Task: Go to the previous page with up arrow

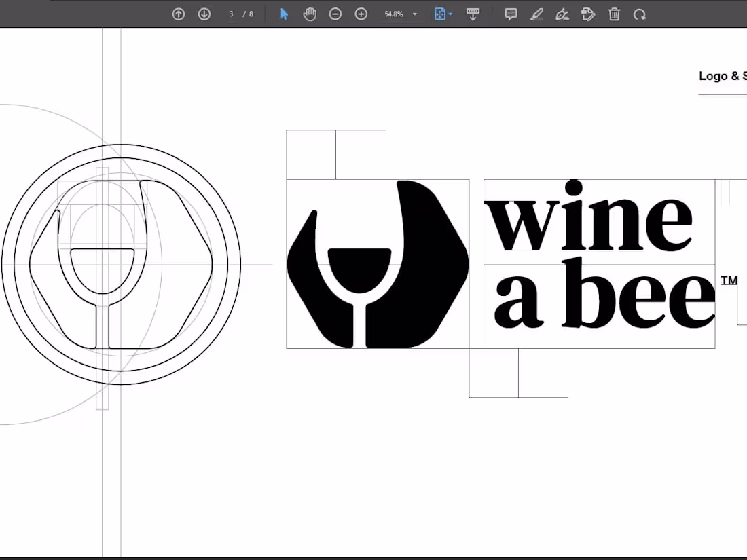Action: pos(179,14)
